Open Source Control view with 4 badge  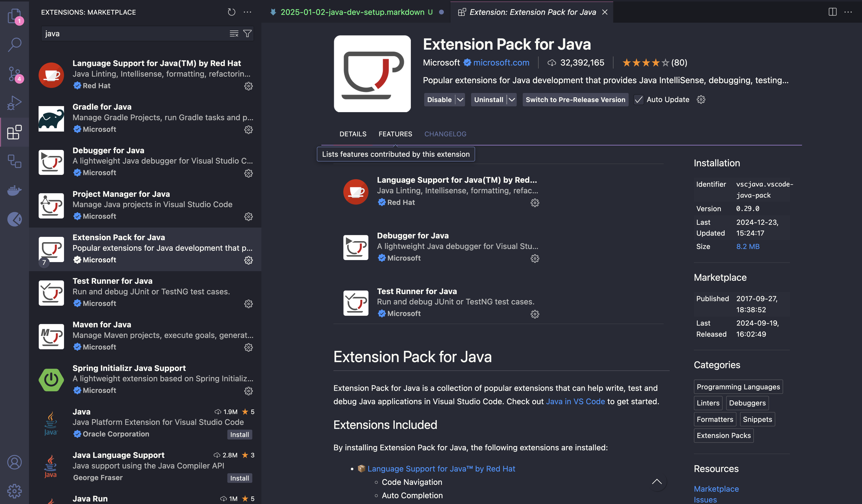[x=14, y=74]
